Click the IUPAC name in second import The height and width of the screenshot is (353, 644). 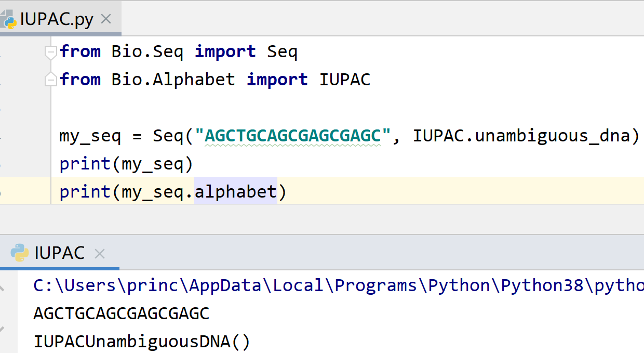(344, 80)
